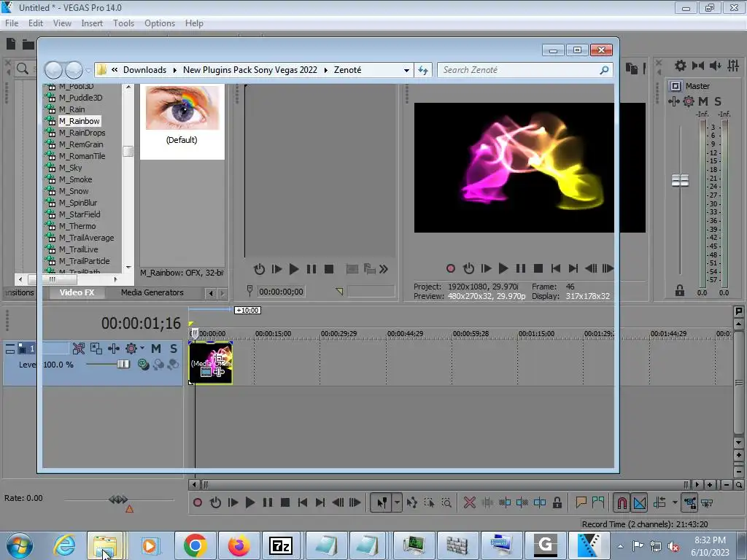Open Track FX gear on video track 1
The width and height of the screenshot is (747, 560).
click(131, 349)
